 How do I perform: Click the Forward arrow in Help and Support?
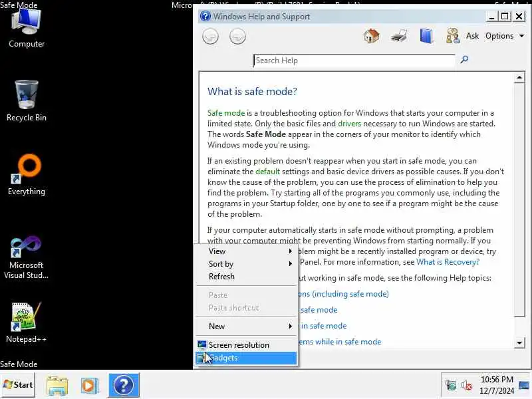coord(237,37)
